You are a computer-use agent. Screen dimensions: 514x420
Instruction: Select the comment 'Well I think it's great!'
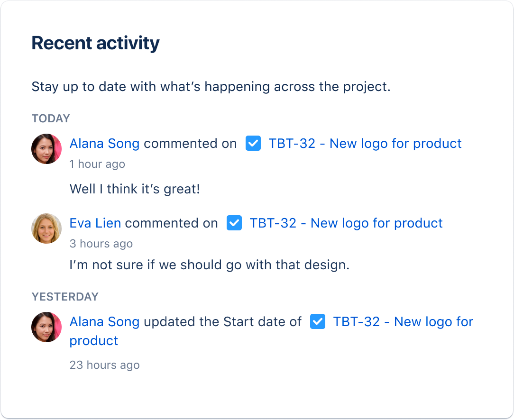coord(135,189)
